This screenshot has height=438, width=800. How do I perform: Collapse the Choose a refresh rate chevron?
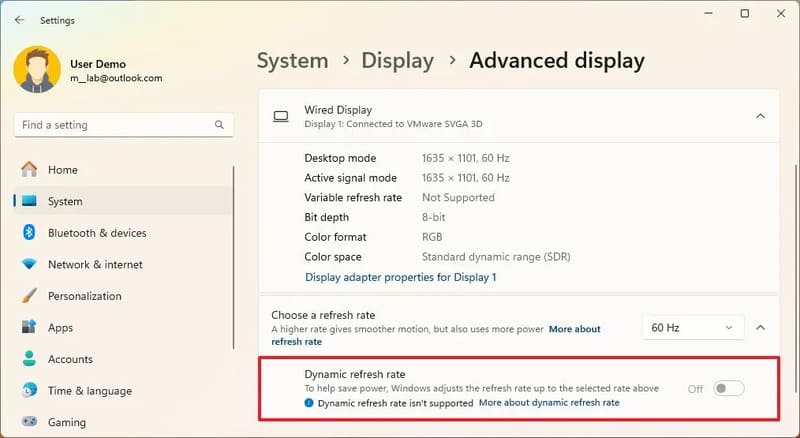click(x=760, y=327)
